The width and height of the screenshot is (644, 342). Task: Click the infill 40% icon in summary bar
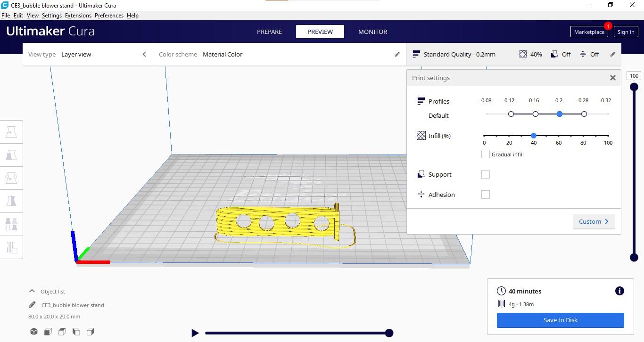pos(523,54)
